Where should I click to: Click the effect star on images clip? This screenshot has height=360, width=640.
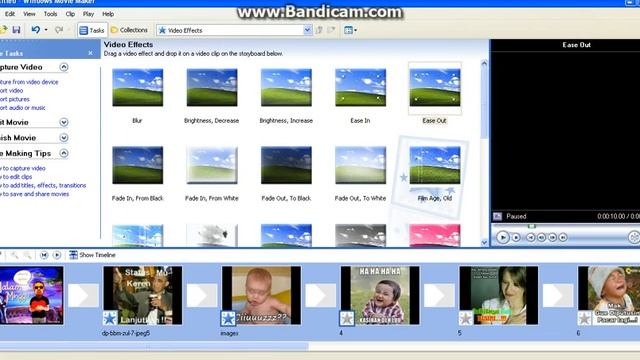click(228, 318)
